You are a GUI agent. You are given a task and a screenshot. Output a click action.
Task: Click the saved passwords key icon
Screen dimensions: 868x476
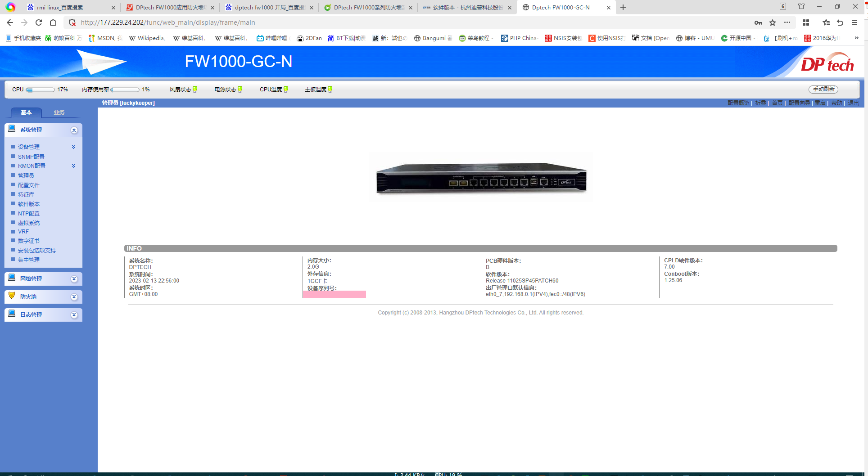(x=758, y=22)
